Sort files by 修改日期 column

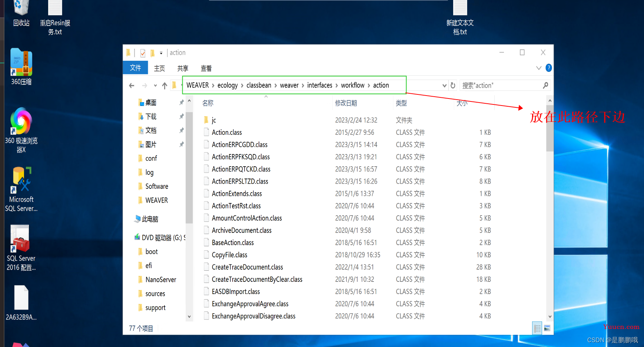click(346, 103)
